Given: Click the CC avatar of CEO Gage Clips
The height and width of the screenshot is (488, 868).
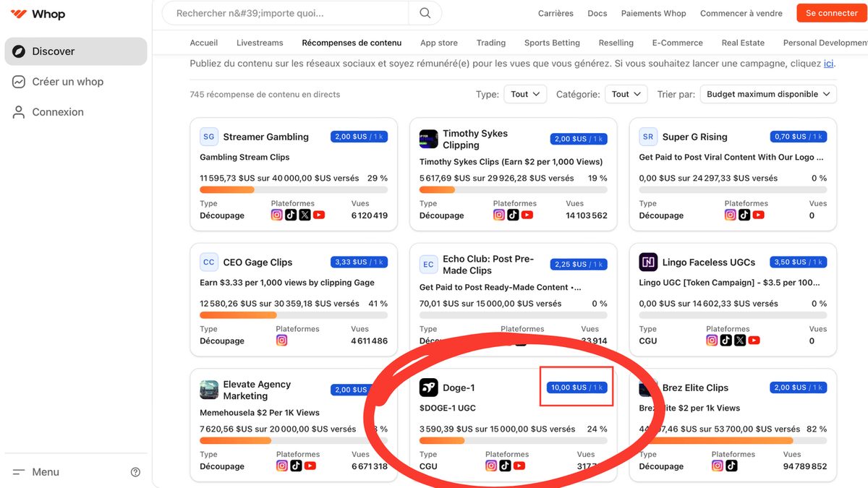Looking at the screenshot, I should coord(209,262).
